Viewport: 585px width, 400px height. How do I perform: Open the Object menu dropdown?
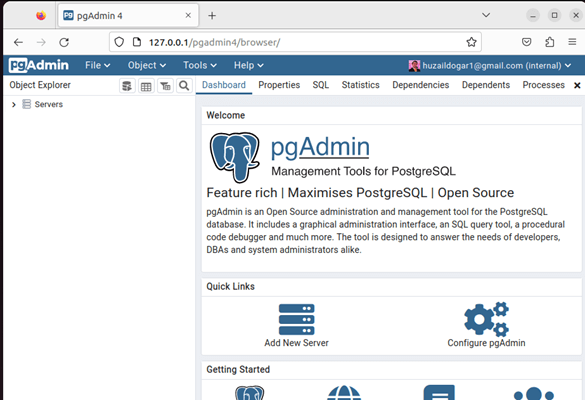tap(147, 65)
